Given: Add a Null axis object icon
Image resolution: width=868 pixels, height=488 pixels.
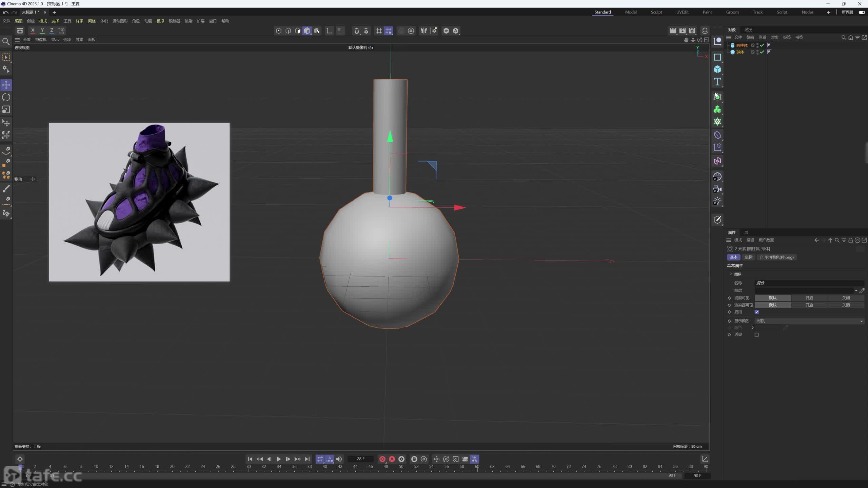Looking at the screenshot, I should pyautogui.click(x=717, y=41).
